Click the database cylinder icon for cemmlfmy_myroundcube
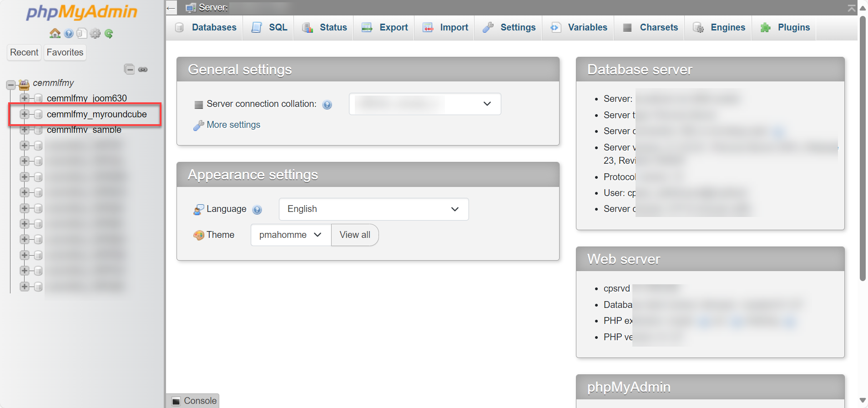The height and width of the screenshot is (408, 868). coord(38,114)
